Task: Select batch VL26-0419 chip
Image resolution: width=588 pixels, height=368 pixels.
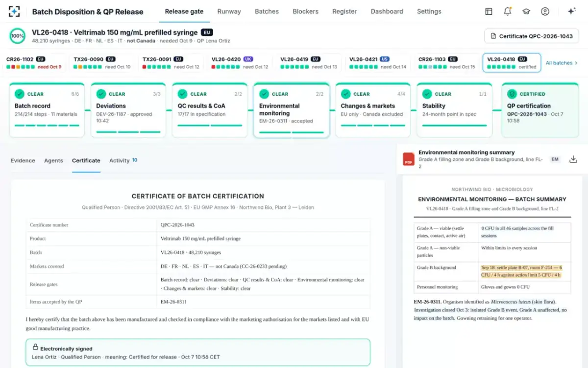Action: [309, 63]
